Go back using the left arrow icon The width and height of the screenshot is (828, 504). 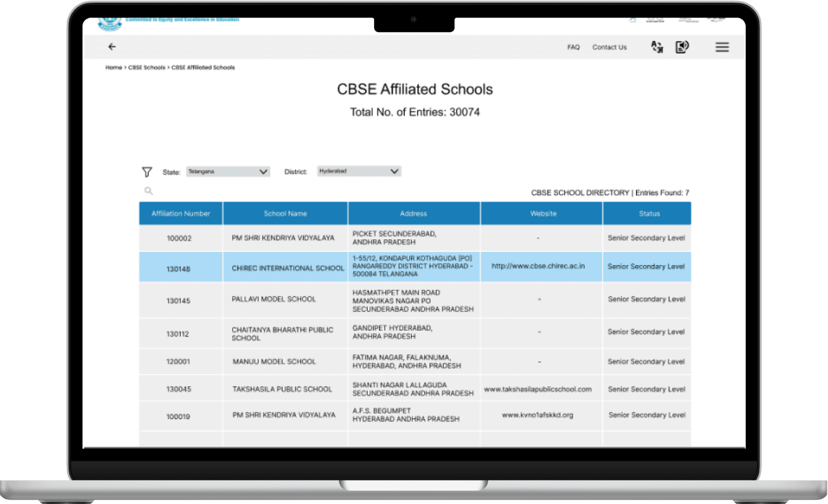point(112,47)
